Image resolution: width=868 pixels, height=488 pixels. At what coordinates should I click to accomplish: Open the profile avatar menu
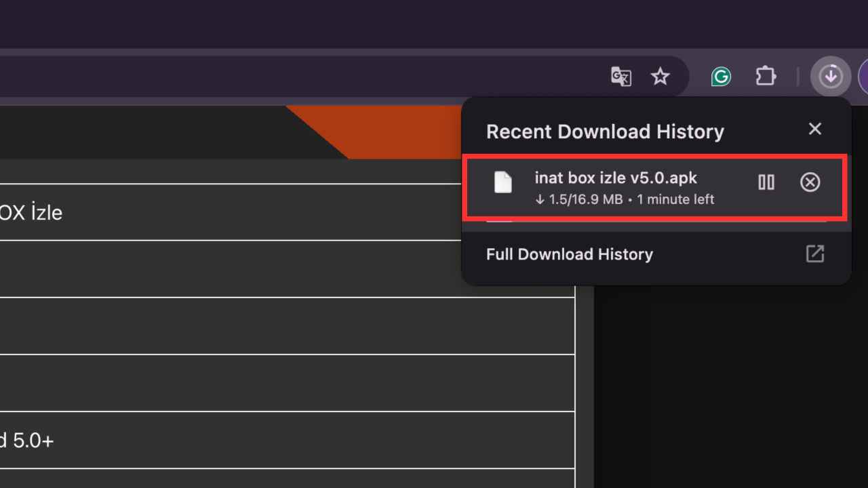pyautogui.click(x=863, y=77)
